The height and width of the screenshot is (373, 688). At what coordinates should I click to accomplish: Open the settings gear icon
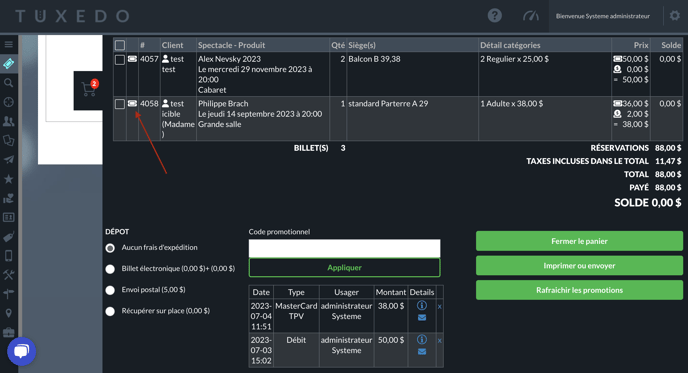[674, 16]
